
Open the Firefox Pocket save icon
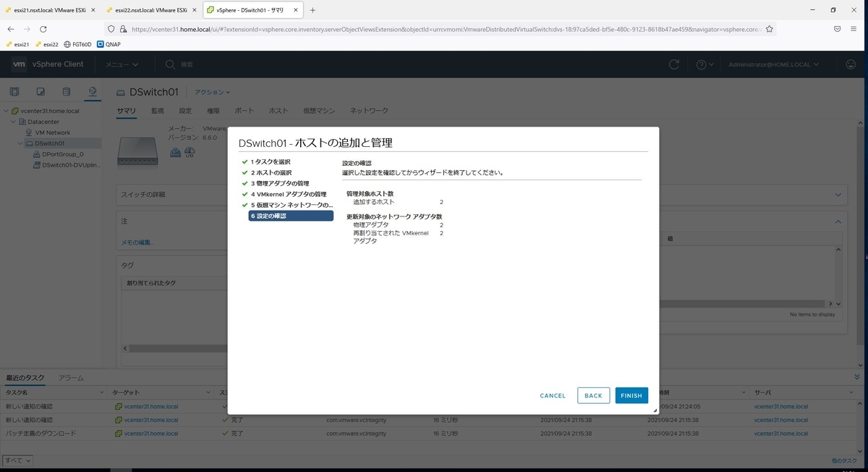click(837, 29)
